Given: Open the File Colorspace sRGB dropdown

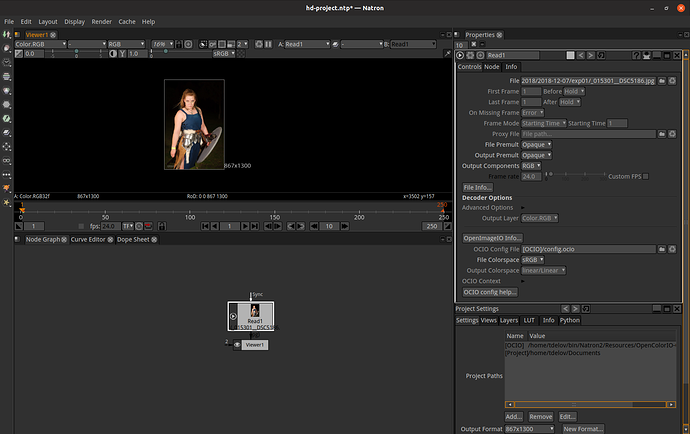Looking at the screenshot, I should [532, 260].
